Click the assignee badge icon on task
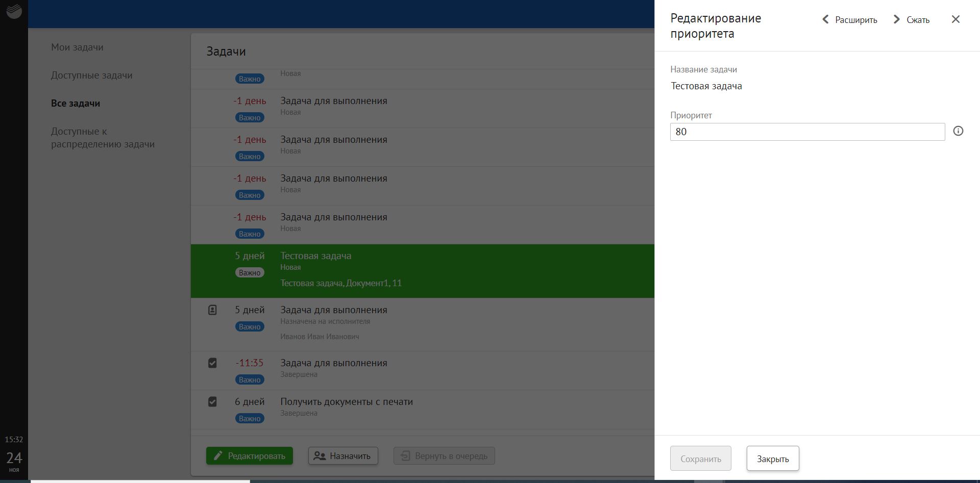This screenshot has width=980, height=483. coord(212,310)
